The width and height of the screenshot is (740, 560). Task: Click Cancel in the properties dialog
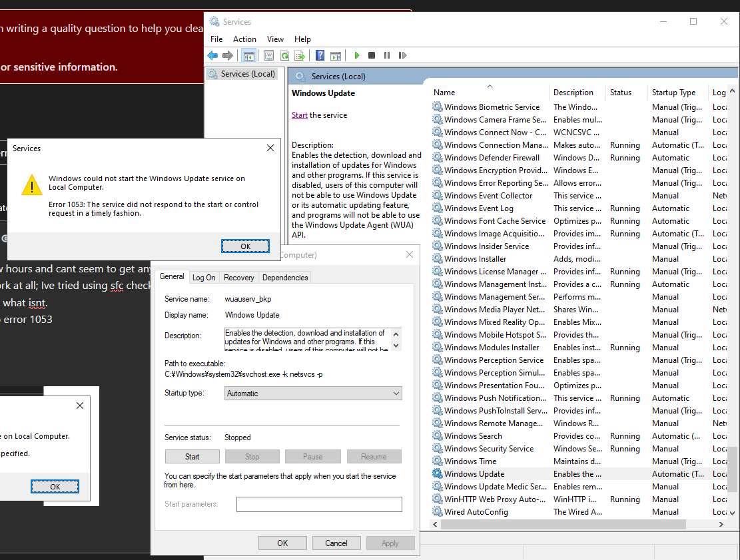(x=336, y=543)
